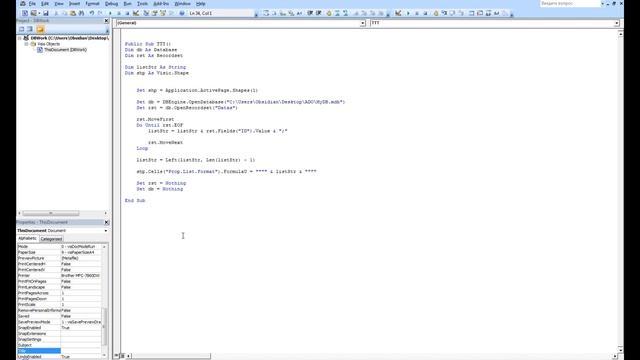Viewport: 640px width, 360px height.
Task: Click View Object in Project panel
Action: click(x=30, y=29)
